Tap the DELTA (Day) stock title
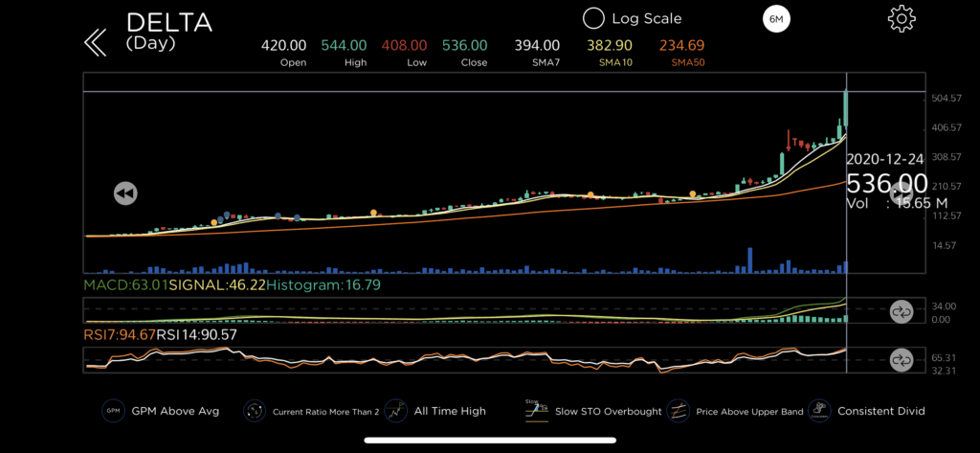980x453 pixels. coord(168,31)
